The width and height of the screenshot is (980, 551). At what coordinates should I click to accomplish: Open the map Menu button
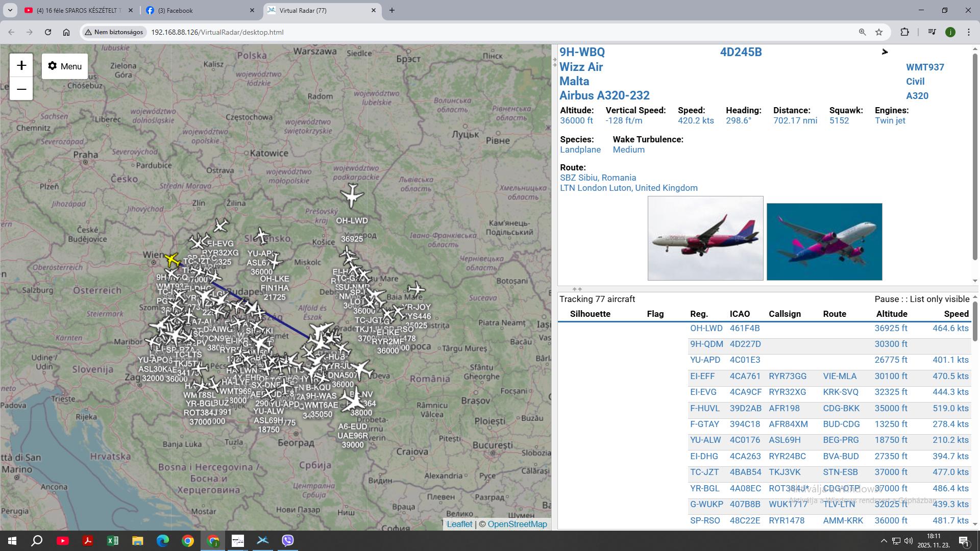coord(65,66)
